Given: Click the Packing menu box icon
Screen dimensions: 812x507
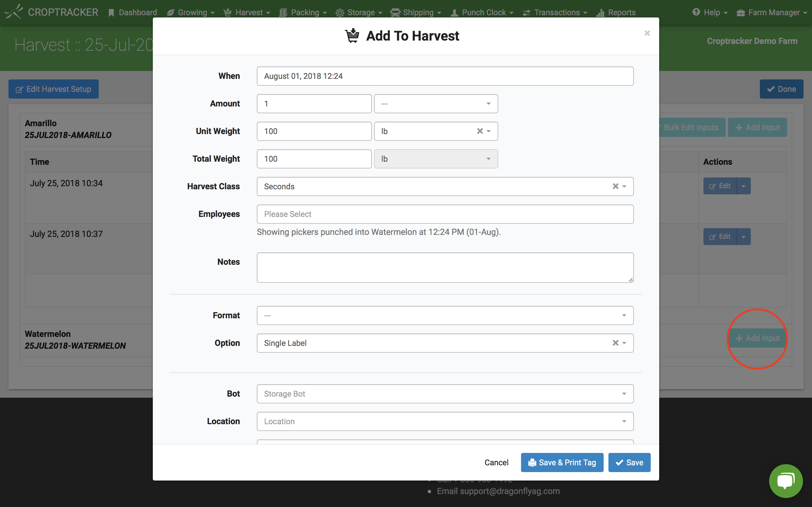Looking at the screenshot, I should point(283,12).
